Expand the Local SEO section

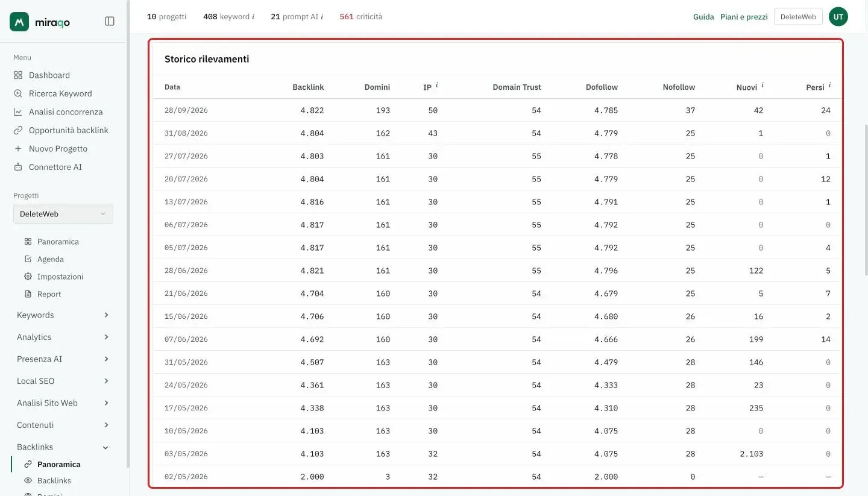[63, 381]
